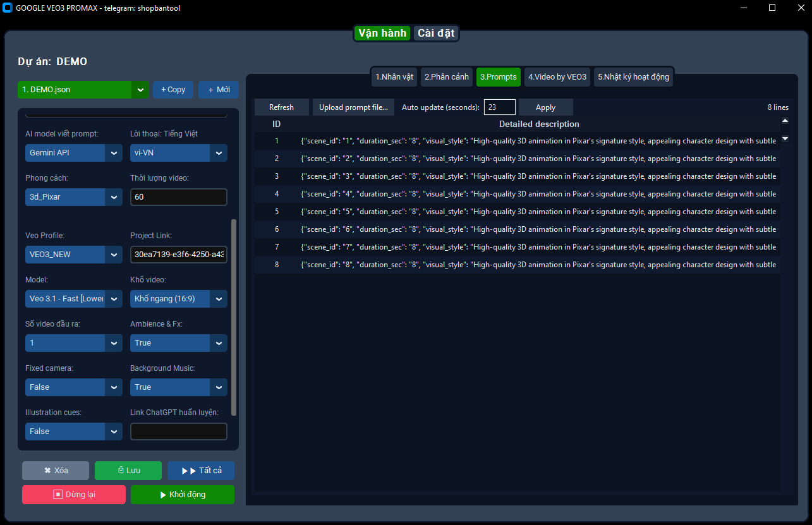Click the Auto update seconds field
Image resolution: width=812 pixels, height=525 pixels.
(x=499, y=107)
